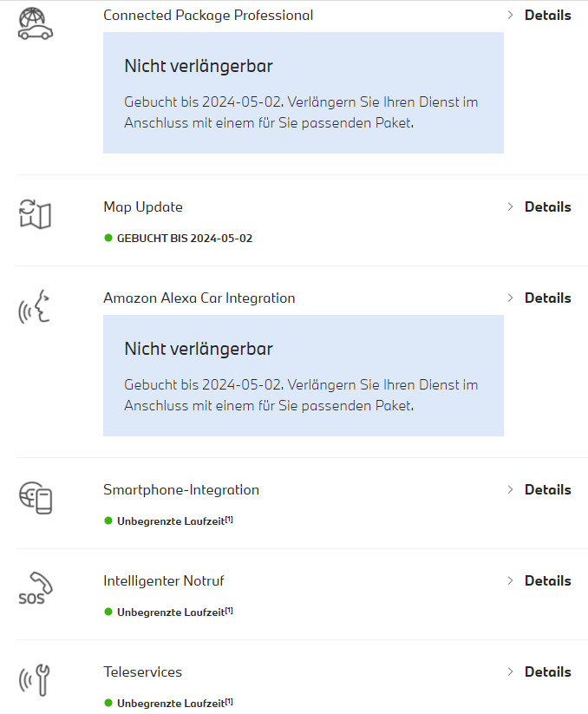Expand Map Update details chevron
588x714 pixels.
click(x=510, y=207)
